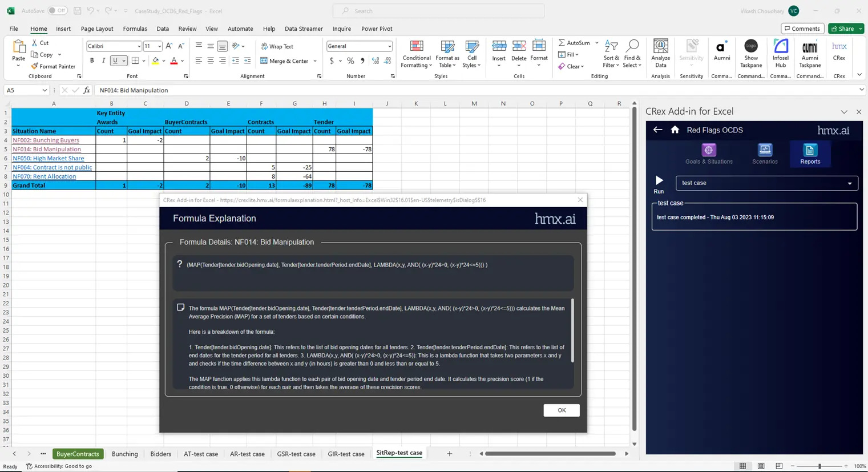
Task: Switch to the Formulas ribbon tab
Action: pyautogui.click(x=135, y=29)
